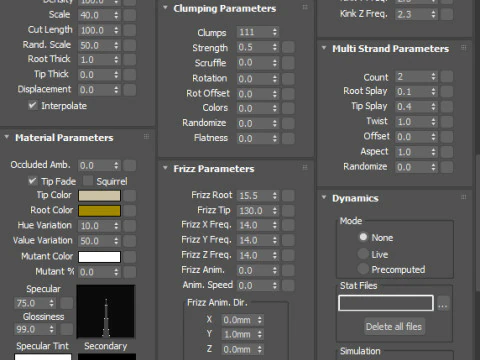480x360 pixels.
Task: Click the Clumps value field
Action: (x=254, y=32)
